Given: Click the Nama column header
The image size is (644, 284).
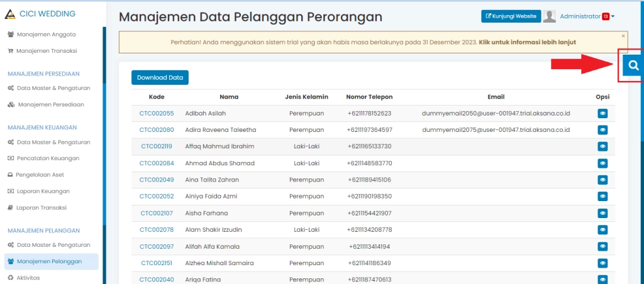Looking at the screenshot, I should 229,97.
